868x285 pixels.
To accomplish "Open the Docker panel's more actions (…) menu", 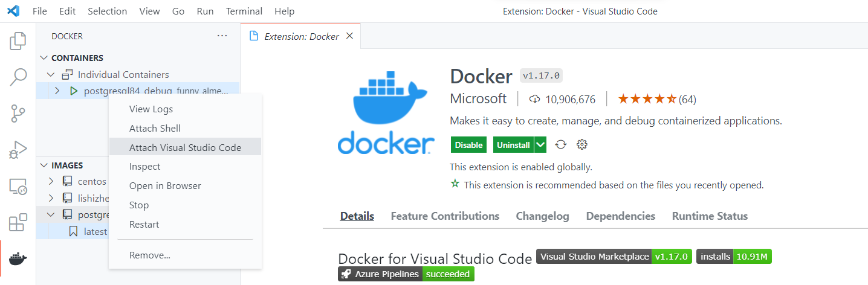I will click(222, 36).
